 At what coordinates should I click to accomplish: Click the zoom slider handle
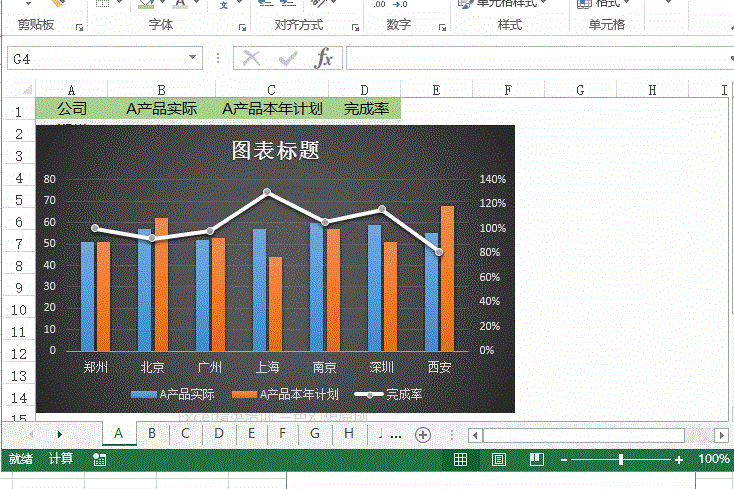pyautogui.click(x=621, y=460)
